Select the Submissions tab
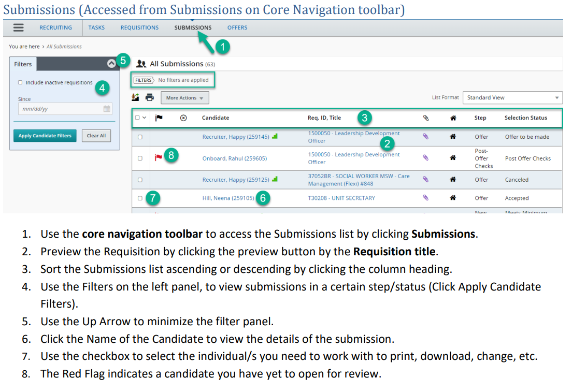 [x=193, y=27]
